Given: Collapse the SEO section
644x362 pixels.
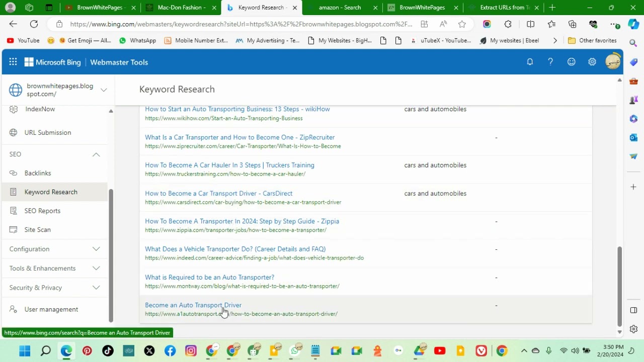Looking at the screenshot, I should pyautogui.click(x=96, y=154).
